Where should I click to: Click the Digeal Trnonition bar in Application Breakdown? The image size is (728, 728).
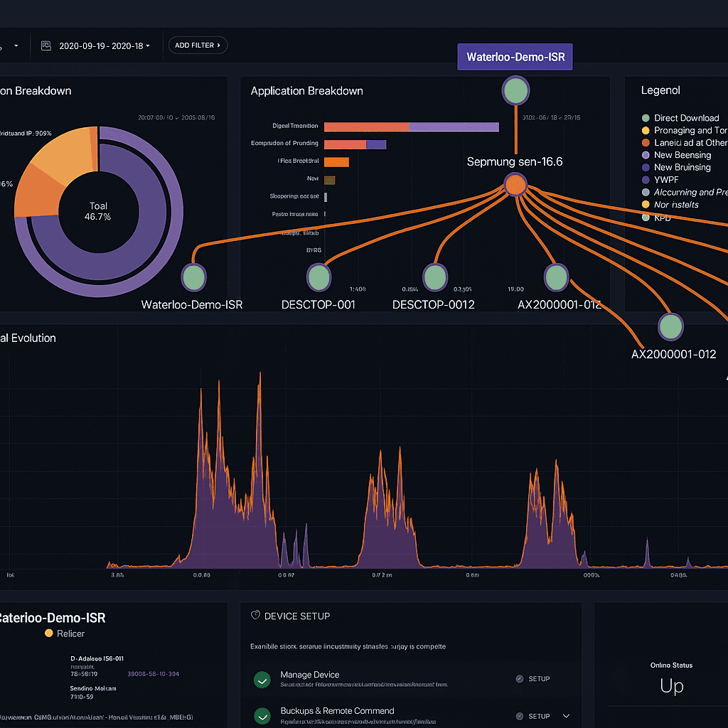(412, 127)
